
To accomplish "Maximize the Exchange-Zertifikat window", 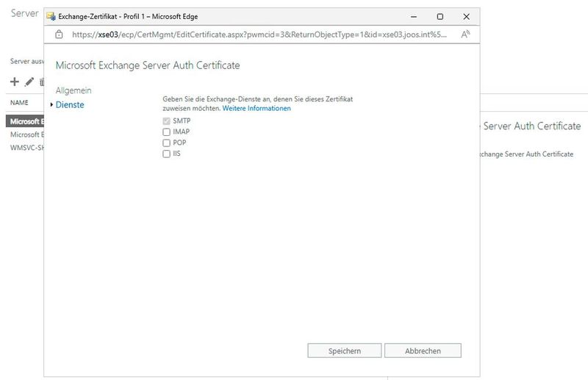I will point(440,16).
